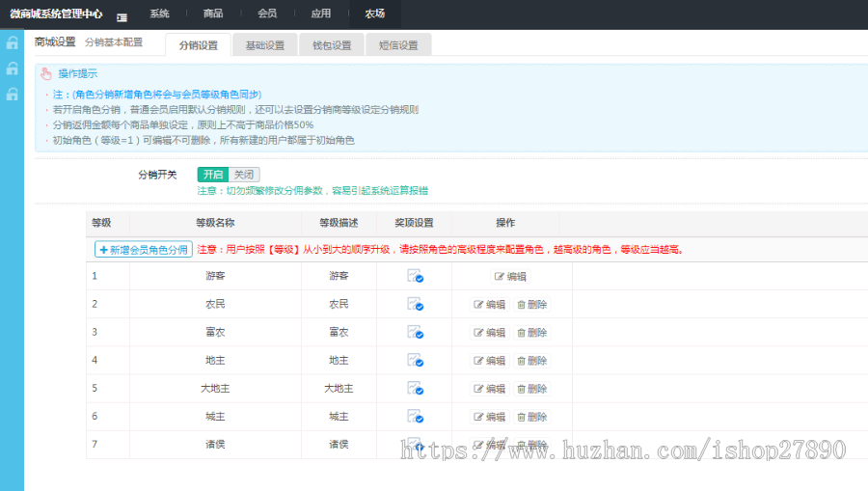868x491 pixels.
Task: Click the 分销基本配置 subtitle
Action: [114, 42]
